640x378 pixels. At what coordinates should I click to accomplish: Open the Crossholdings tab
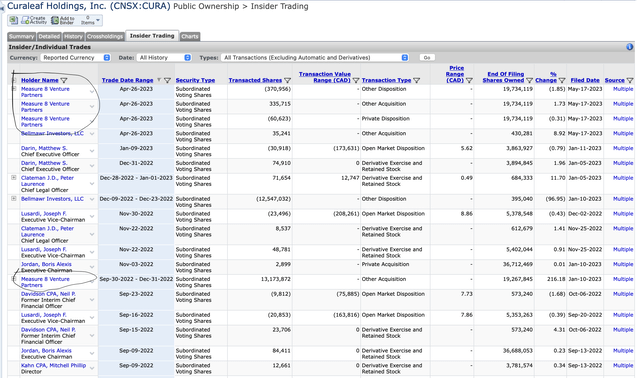(105, 36)
